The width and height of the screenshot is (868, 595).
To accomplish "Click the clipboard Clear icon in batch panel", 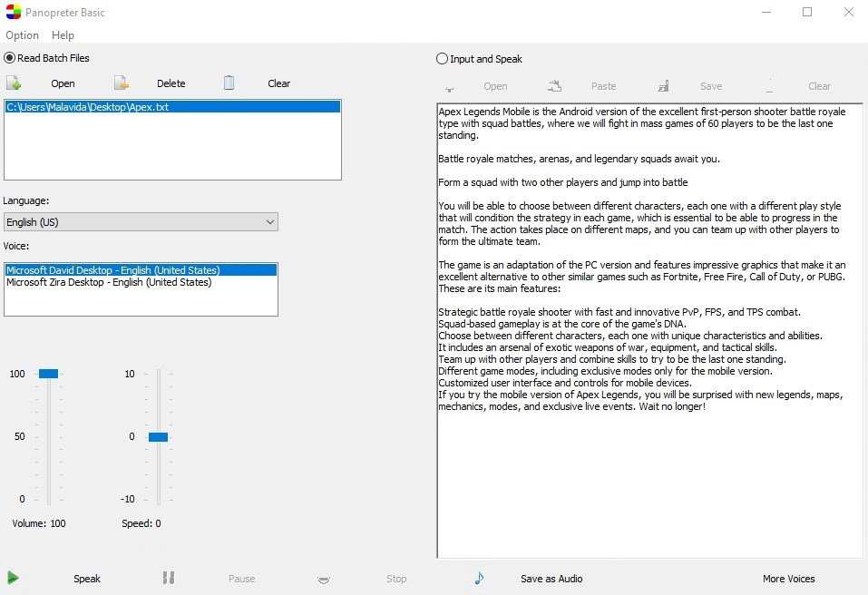I will coord(229,83).
